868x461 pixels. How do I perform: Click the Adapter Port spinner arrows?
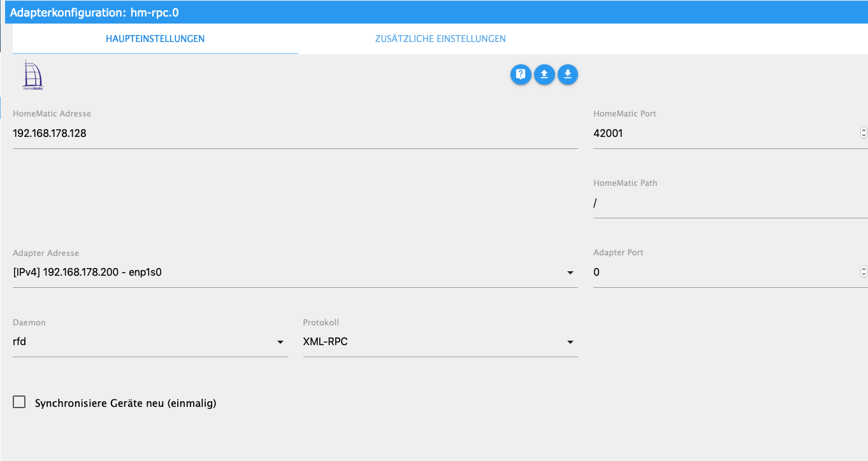(864, 273)
